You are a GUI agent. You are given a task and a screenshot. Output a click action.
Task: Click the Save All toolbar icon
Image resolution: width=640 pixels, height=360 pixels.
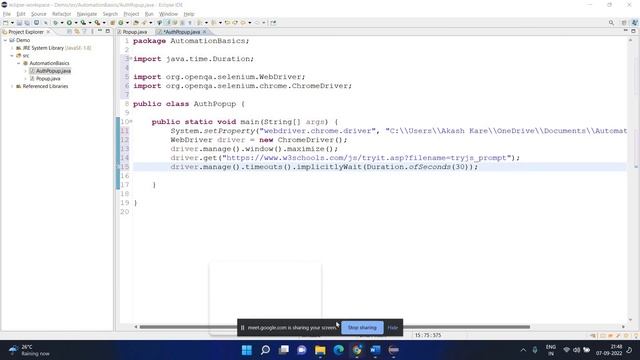tap(27, 23)
